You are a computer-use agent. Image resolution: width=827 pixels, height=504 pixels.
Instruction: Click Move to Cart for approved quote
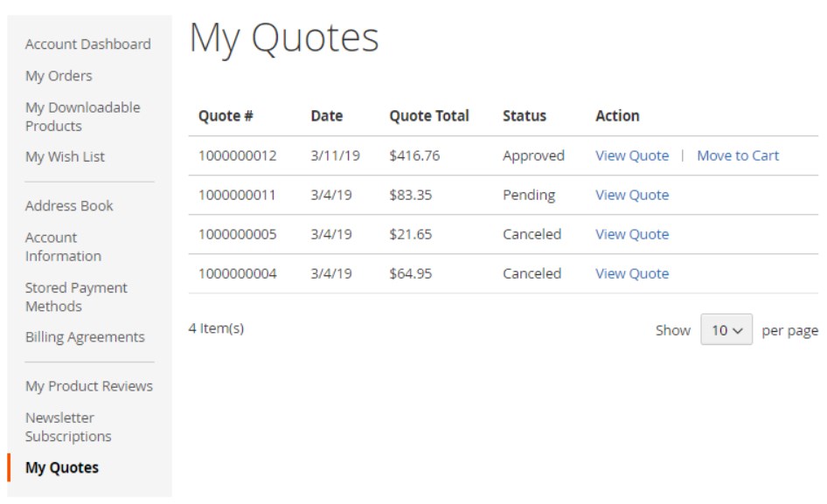pyautogui.click(x=738, y=155)
